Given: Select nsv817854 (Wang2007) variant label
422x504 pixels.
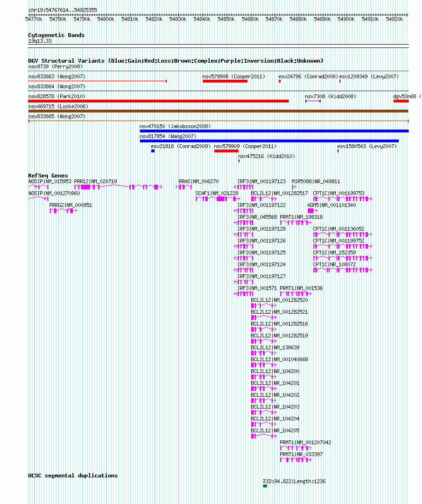Looking at the screenshot, I should (168, 136).
